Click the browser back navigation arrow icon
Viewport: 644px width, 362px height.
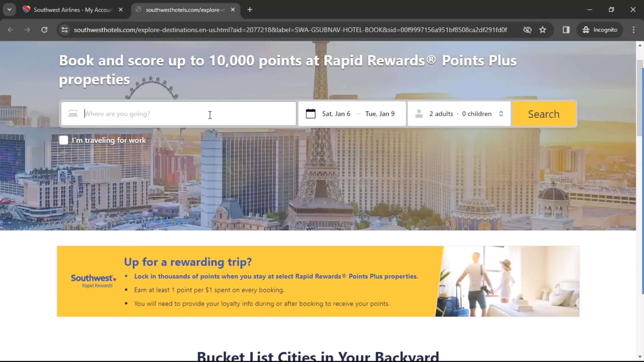coord(11,30)
